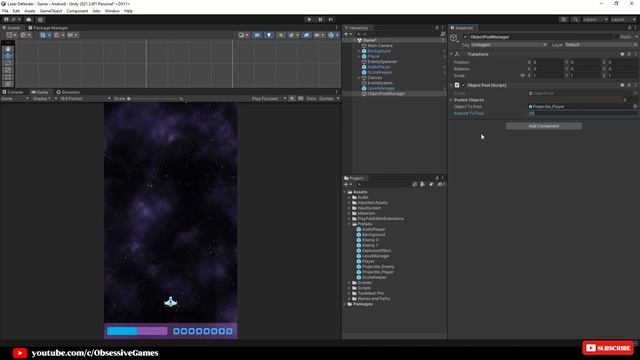Click the Stats button in Game view
The width and height of the screenshot is (640, 360).
311,98
